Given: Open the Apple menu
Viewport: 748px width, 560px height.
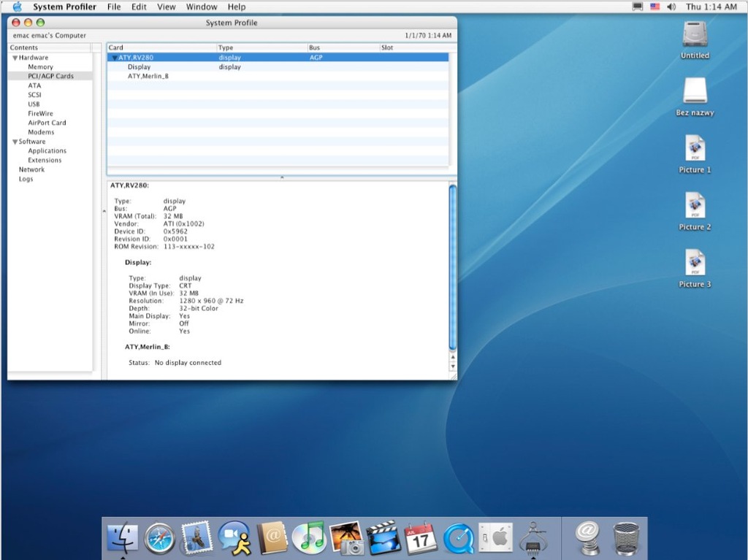Looking at the screenshot, I should coord(18,7).
